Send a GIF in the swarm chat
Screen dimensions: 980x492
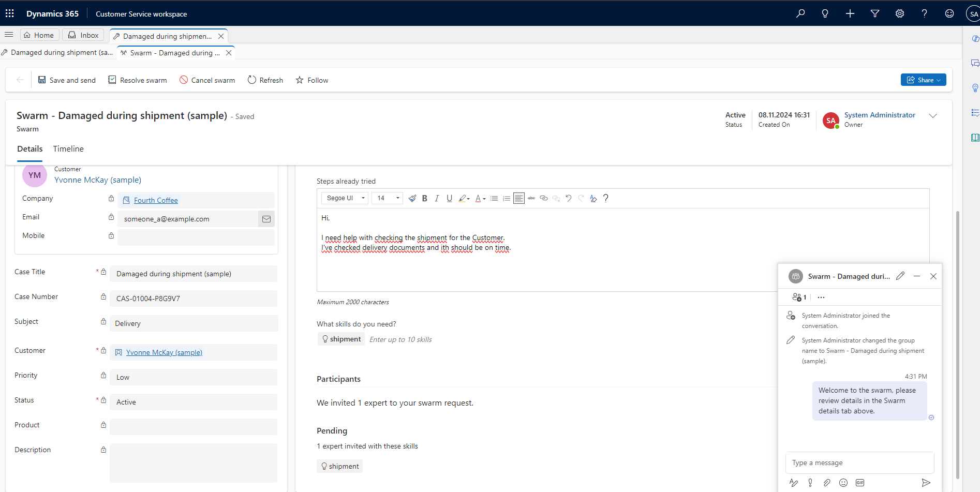coord(860,482)
